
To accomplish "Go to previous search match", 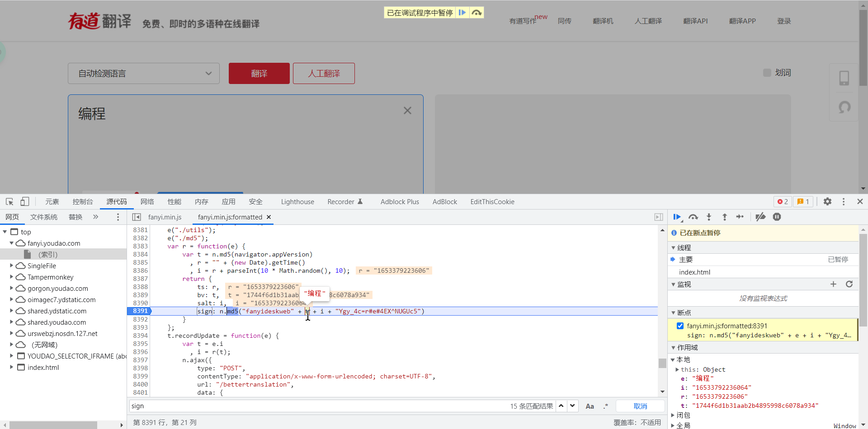I will pyautogui.click(x=561, y=406).
